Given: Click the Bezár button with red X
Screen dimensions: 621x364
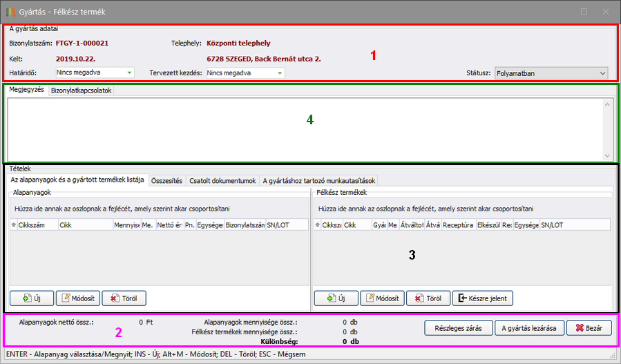Looking at the screenshot, I should [x=589, y=327].
